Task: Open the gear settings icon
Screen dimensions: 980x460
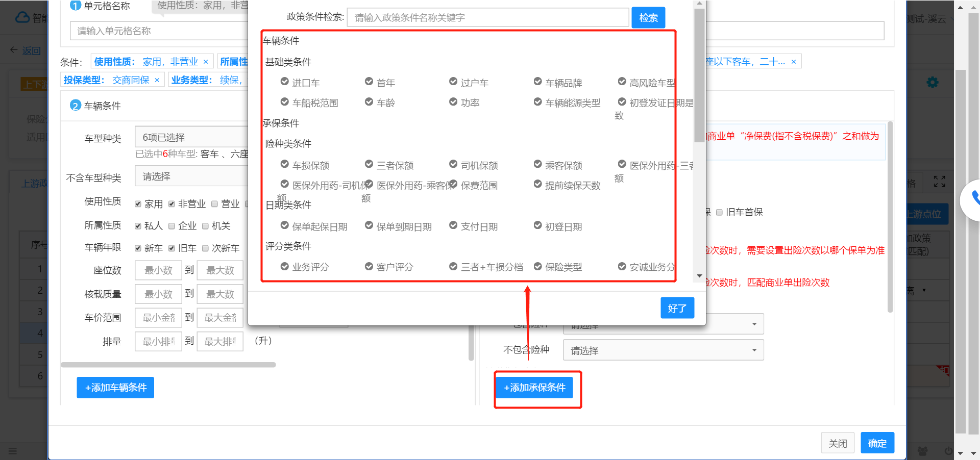Action: 933,83
